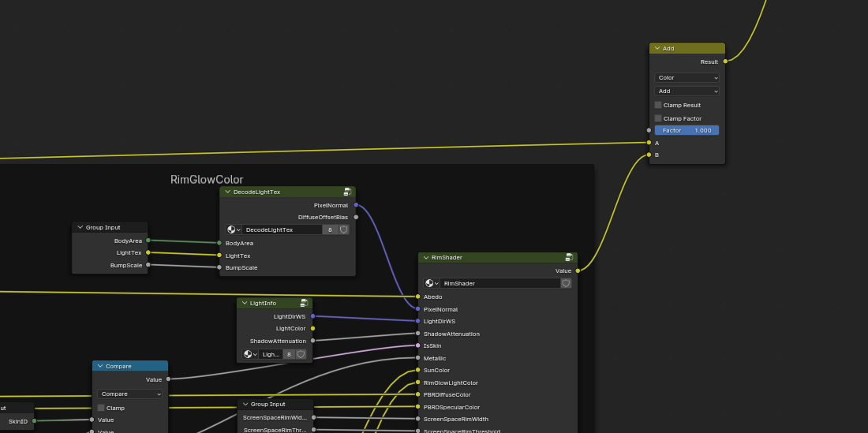
Task: Tick the Clamp checkbox in Compare node
Action: 101,408
